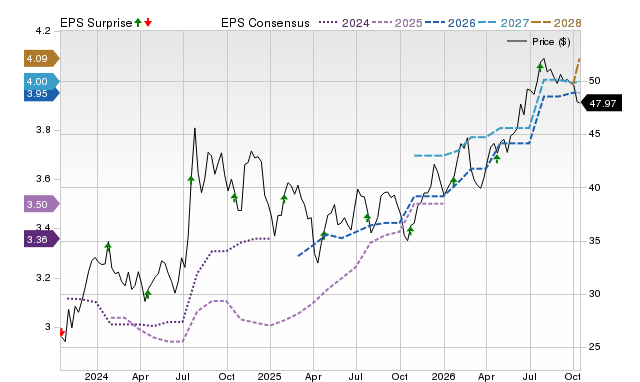This screenshot has height=382, width=640.
Task: Select the green surprise arrow from early 2025
Action: [284, 199]
